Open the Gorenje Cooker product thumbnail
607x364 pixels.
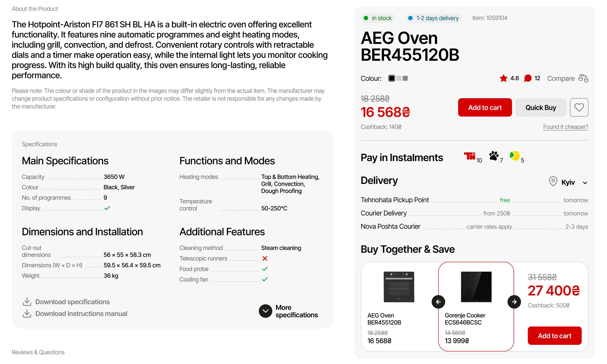pos(476,287)
